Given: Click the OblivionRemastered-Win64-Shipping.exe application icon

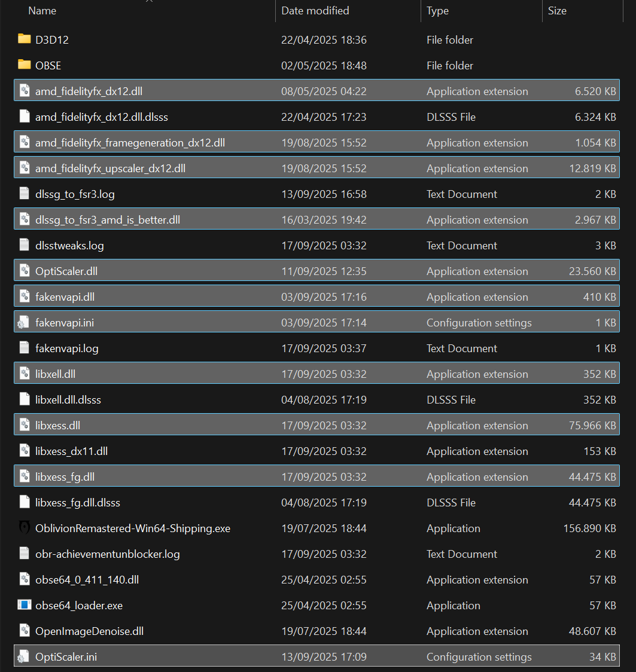Looking at the screenshot, I should point(24,529).
